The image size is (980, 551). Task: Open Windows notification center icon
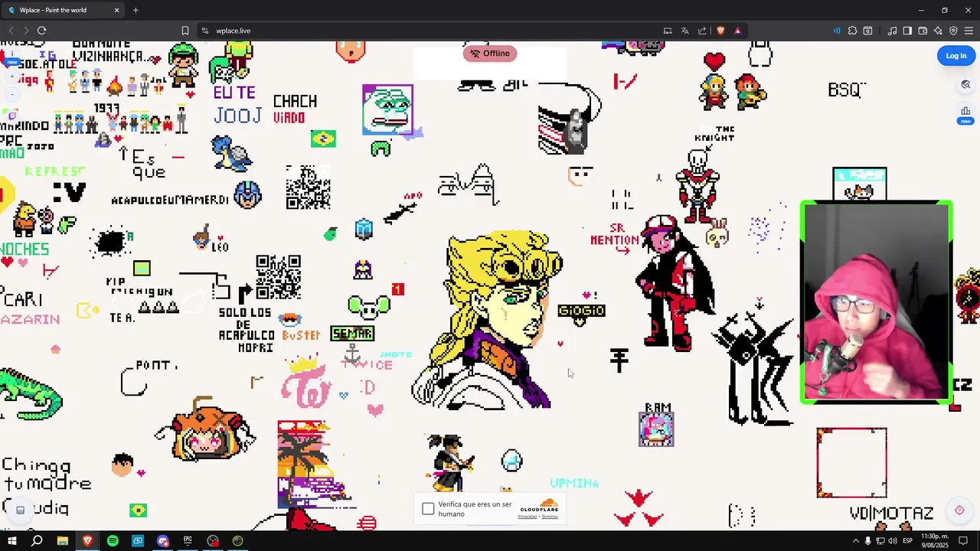tap(965, 541)
